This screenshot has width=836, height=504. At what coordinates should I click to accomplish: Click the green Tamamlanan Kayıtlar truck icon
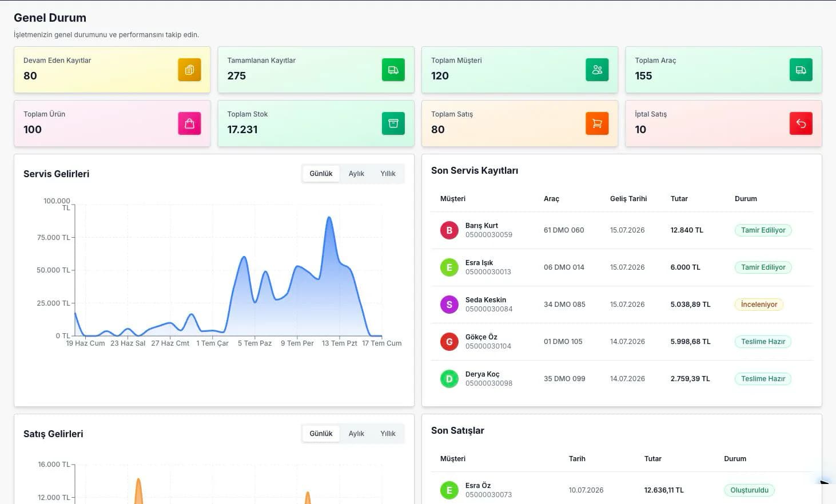coord(393,70)
